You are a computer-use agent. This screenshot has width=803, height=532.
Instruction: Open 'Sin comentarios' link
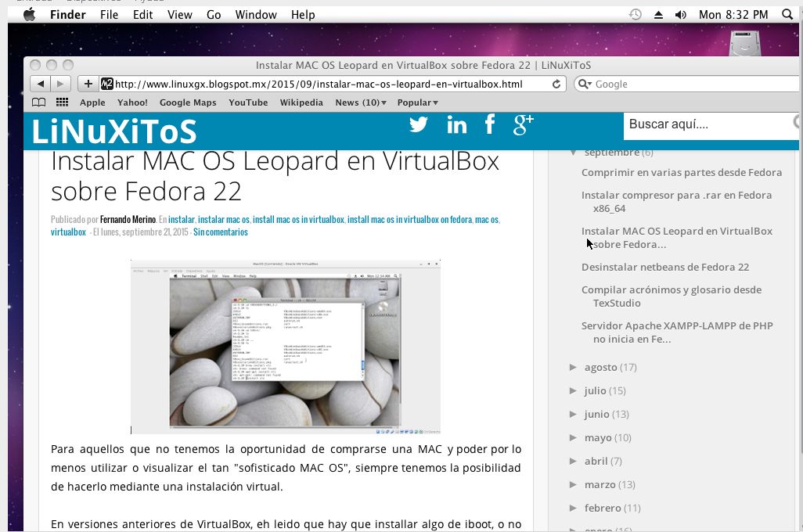pyautogui.click(x=221, y=232)
